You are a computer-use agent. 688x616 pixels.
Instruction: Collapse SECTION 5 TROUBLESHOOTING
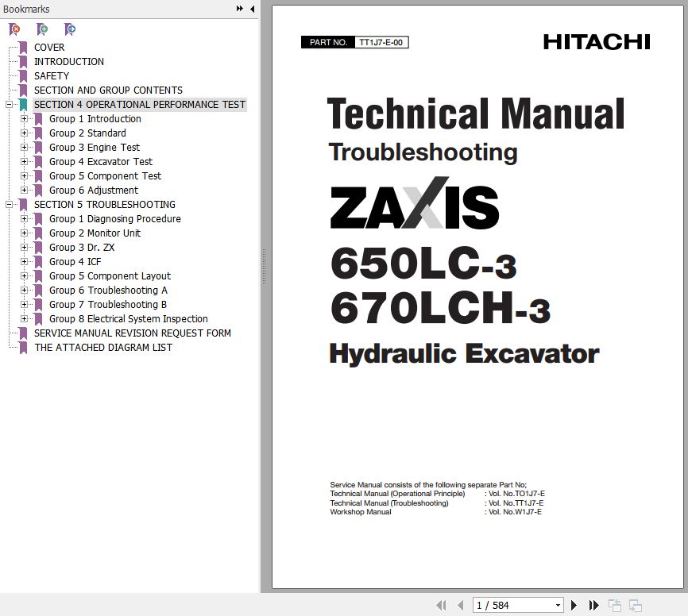pyautogui.click(x=9, y=204)
